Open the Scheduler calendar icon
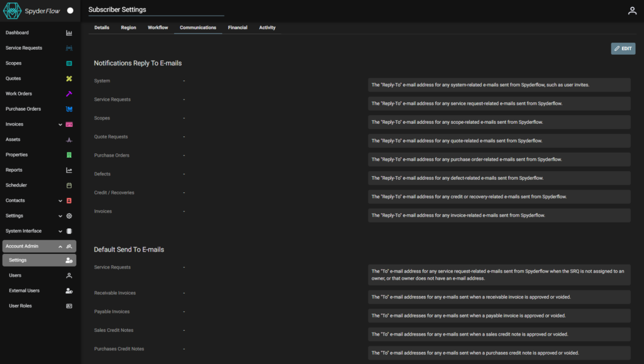 [69, 185]
